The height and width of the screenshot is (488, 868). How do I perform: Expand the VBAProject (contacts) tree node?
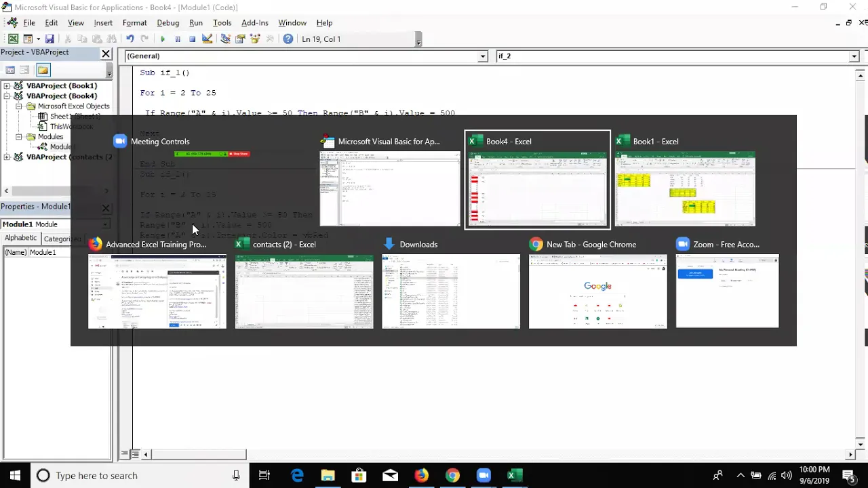click(x=7, y=157)
